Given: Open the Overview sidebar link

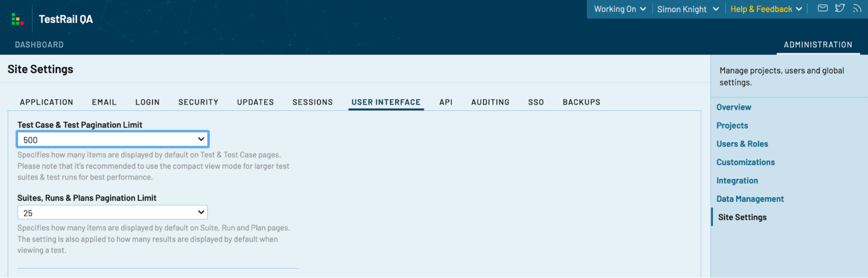Looking at the screenshot, I should click(734, 107).
